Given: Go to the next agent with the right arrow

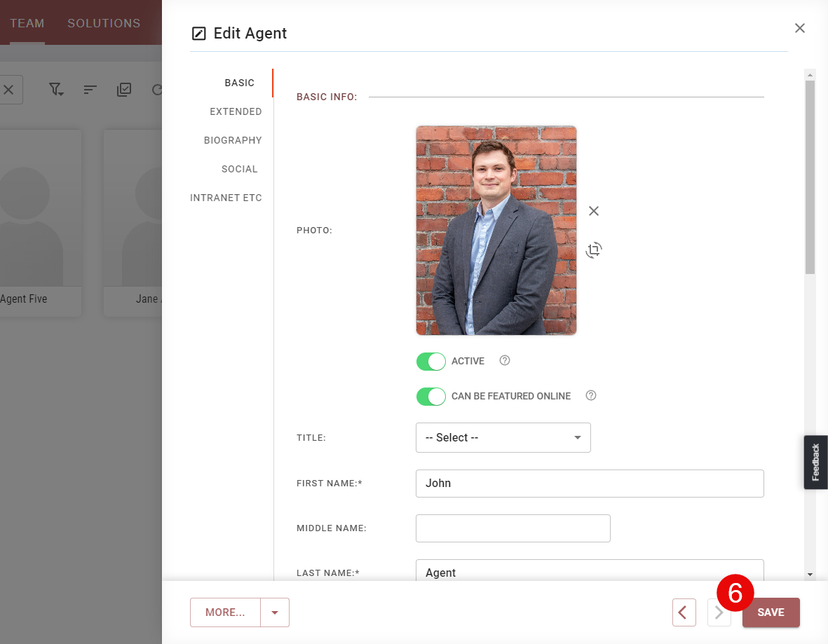Looking at the screenshot, I should (x=719, y=612).
